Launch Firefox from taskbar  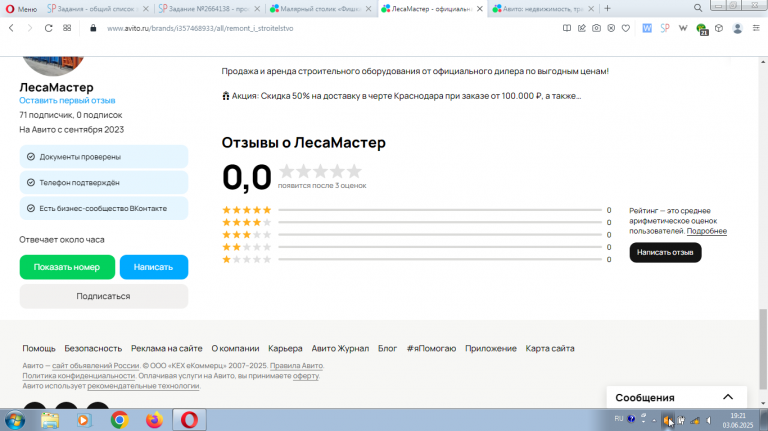[x=154, y=420]
